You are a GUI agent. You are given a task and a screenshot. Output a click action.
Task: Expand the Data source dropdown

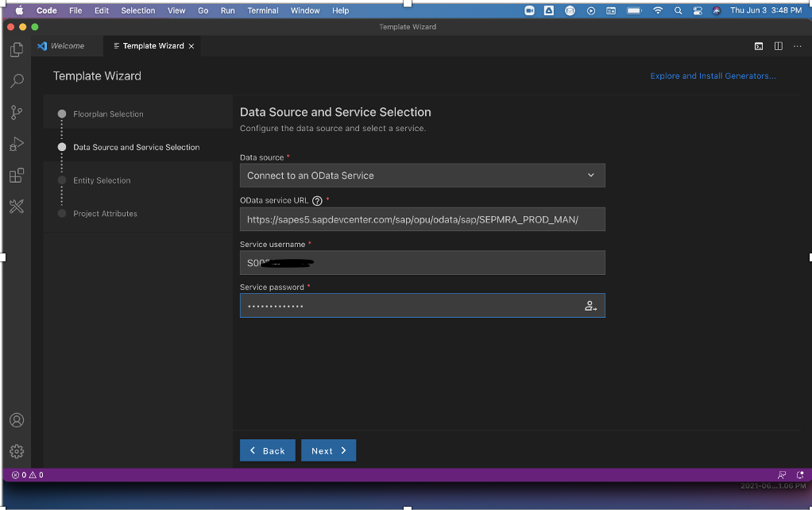422,176
